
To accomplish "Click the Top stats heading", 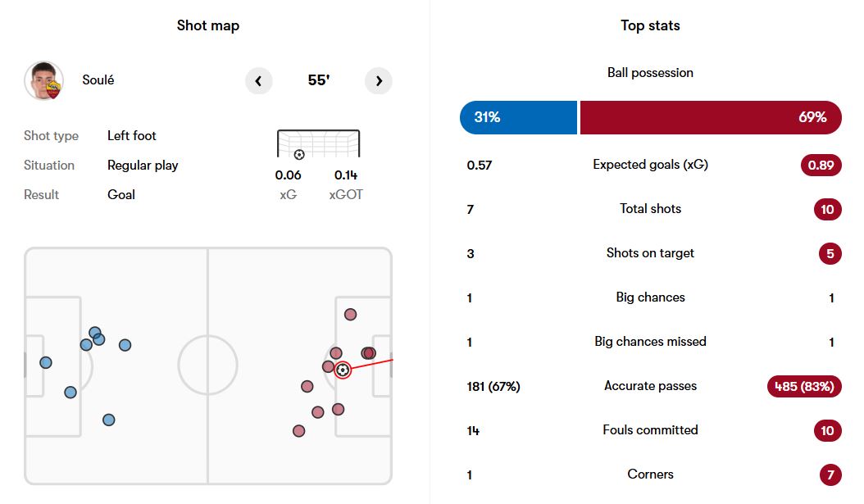I will pos(650,25).
